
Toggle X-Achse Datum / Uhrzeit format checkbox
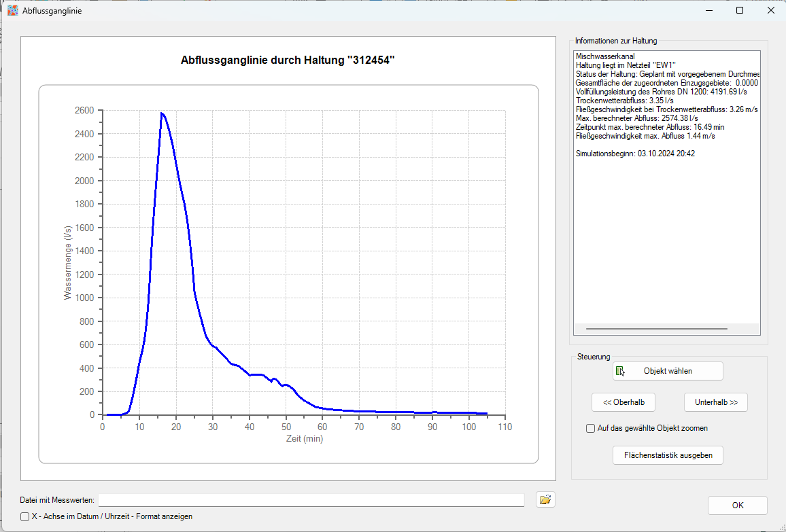click(x=25, y=516)
